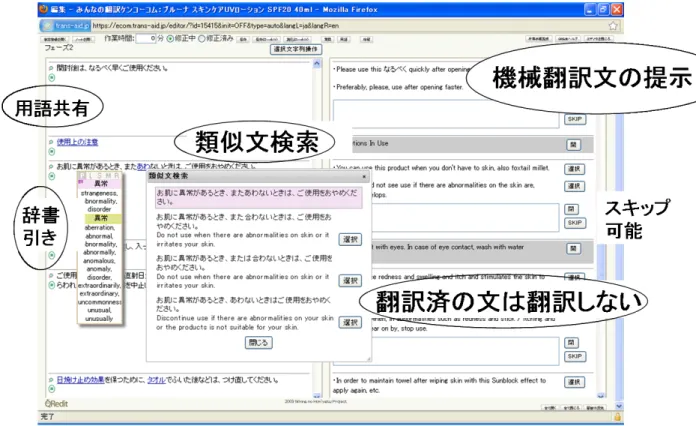The height and width of the screenshot is (426, 696).
Task: Click 選択 for first similar sentence result
Action: click(350, 240)
